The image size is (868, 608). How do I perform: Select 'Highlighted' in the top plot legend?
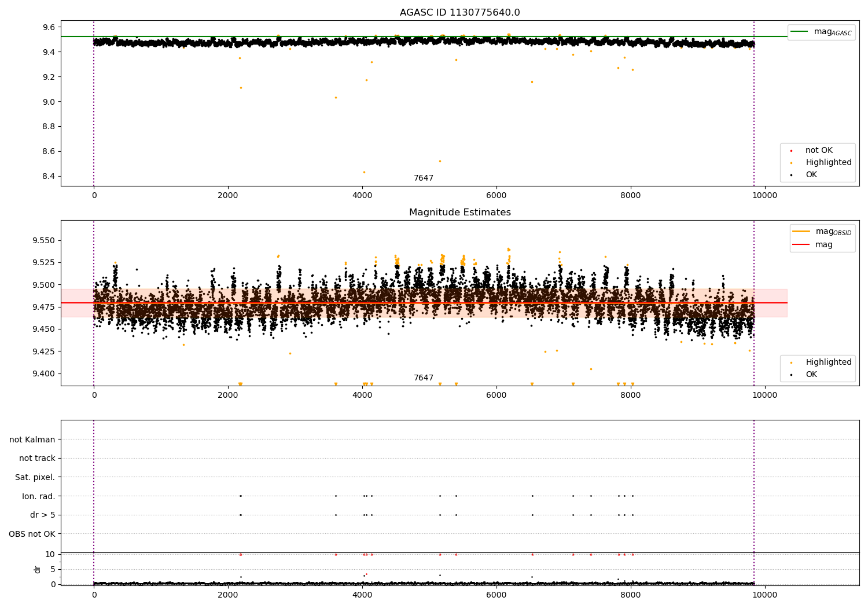click(x=829, y=163)
